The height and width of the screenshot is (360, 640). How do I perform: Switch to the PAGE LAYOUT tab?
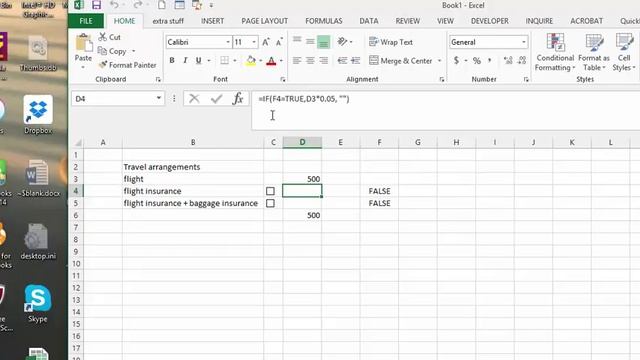[x=264, y=21]
